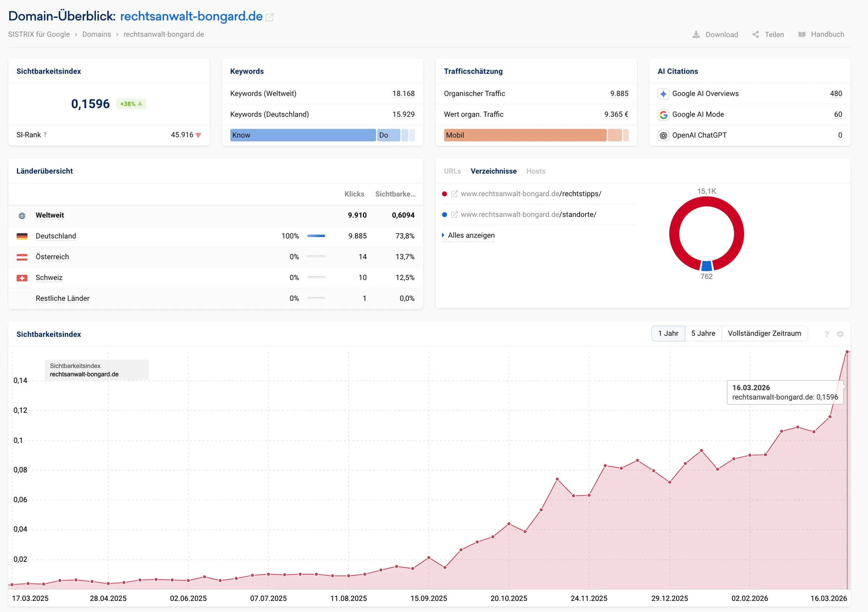This screenshot has width=868, height=612.
Task: Click the Download text button
Action: (722, 34)
